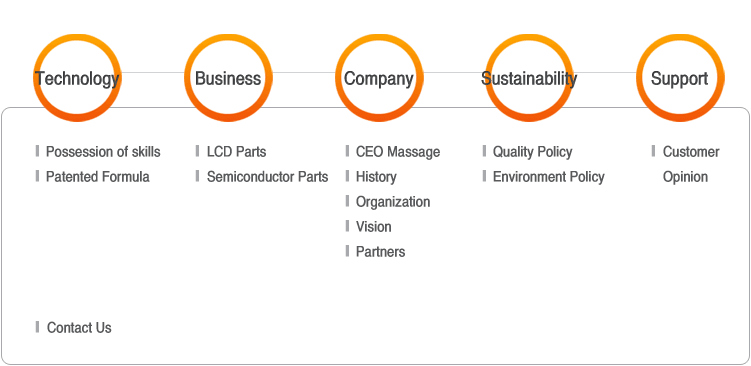Click the bullet marker beside LCD Parts
The width and height of the screenshot is (751, 366).
(x=197, y=151)
